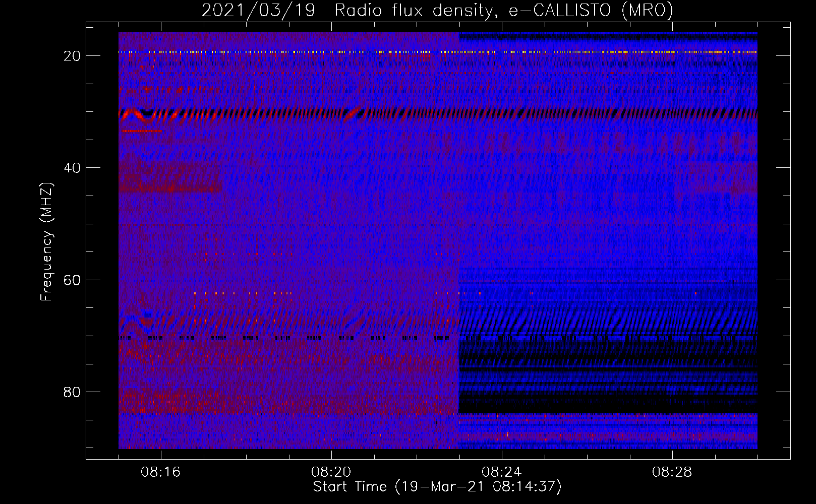Click the 08:24 time tick label
Viewport: 816px width, 504px height.
pos(502,472)
